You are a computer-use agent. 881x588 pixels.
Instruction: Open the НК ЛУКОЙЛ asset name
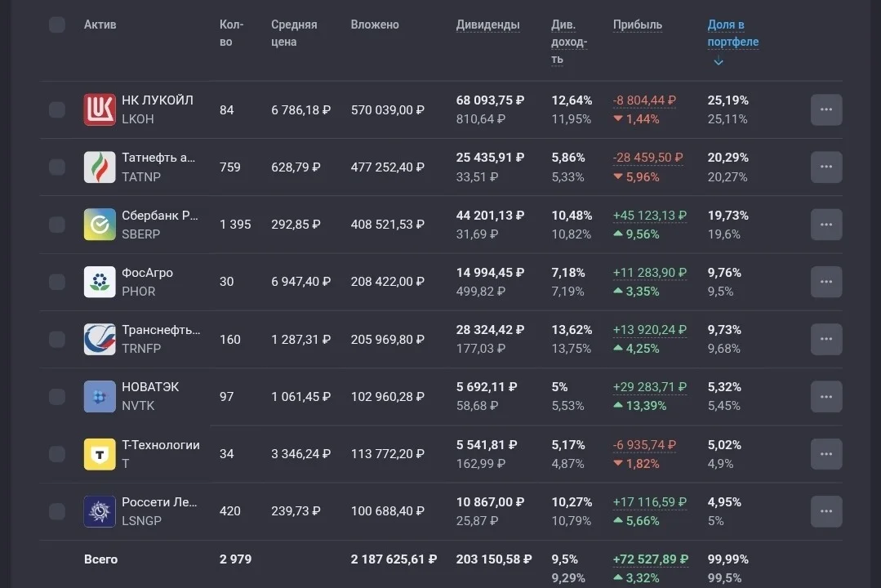[158, 100]
